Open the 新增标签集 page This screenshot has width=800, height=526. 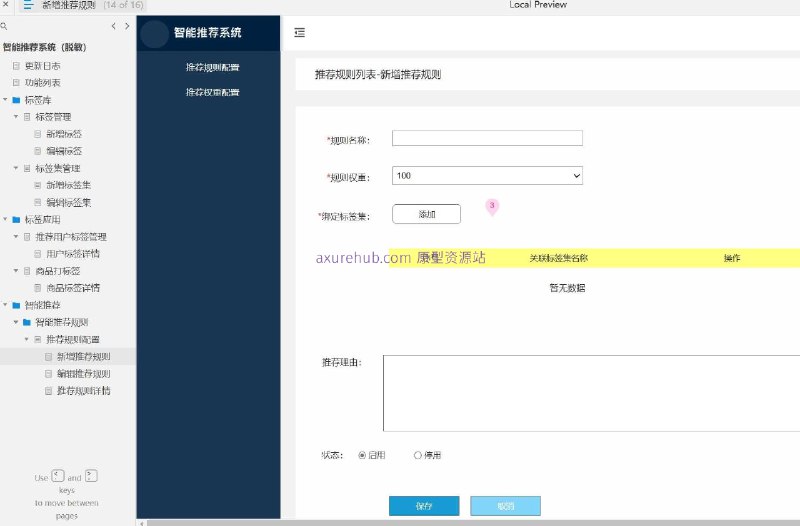(x=68, y=185)
